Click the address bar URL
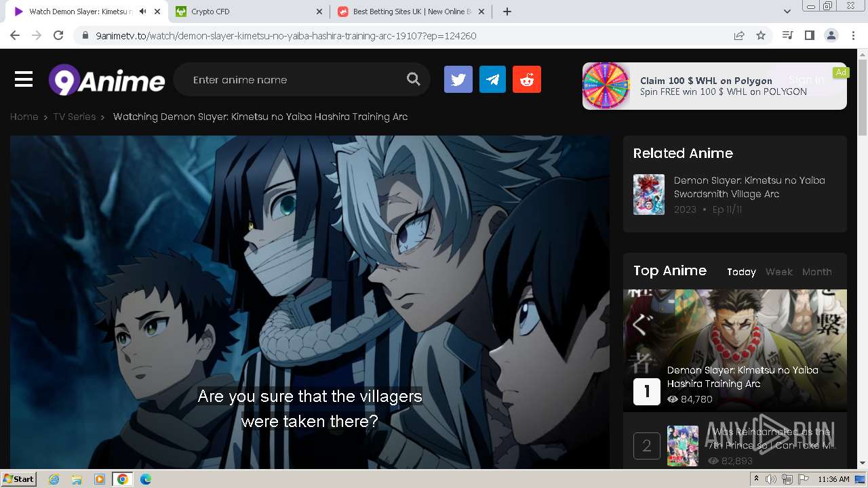This screenshot has width=868, height=488. click(x=286, y=35)
